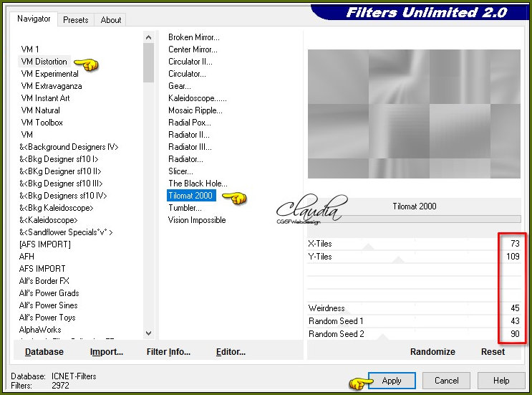Select &<BKg Designer sf10 II> category
Viewport: 532px width, 395px height.
60,171
